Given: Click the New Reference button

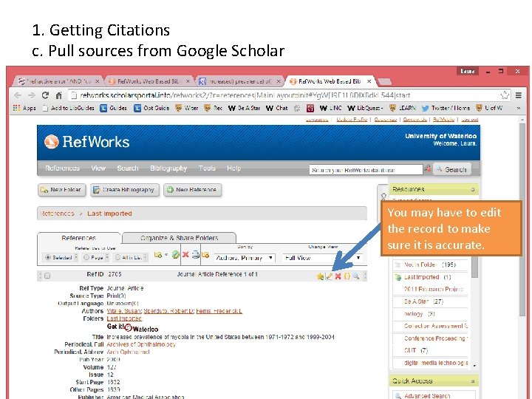Looking at the screenshot, I should (192, 190).
